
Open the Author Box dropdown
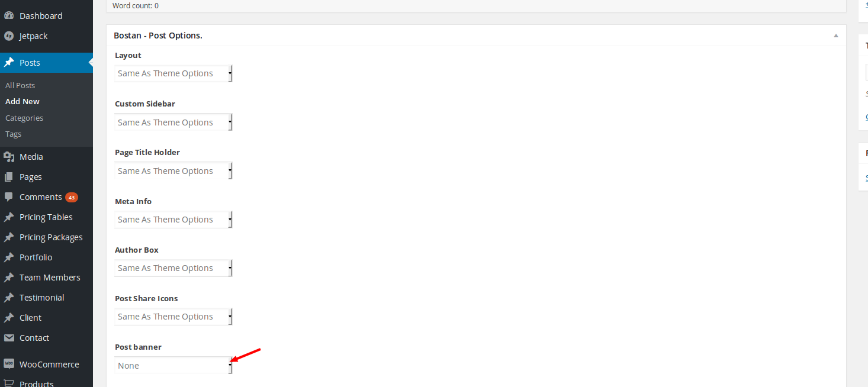coord(173,268)
